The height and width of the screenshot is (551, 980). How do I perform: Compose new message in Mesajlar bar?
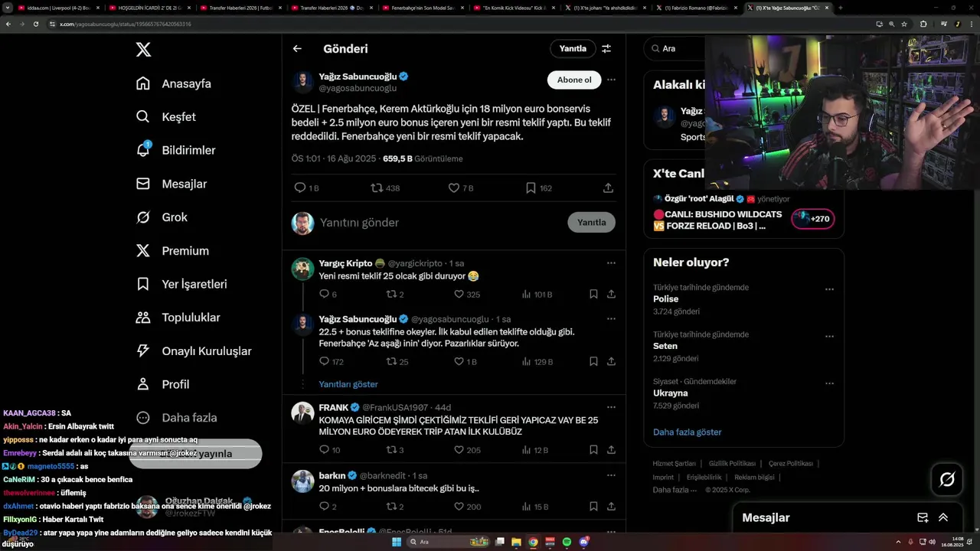click(x=923, y=518)
